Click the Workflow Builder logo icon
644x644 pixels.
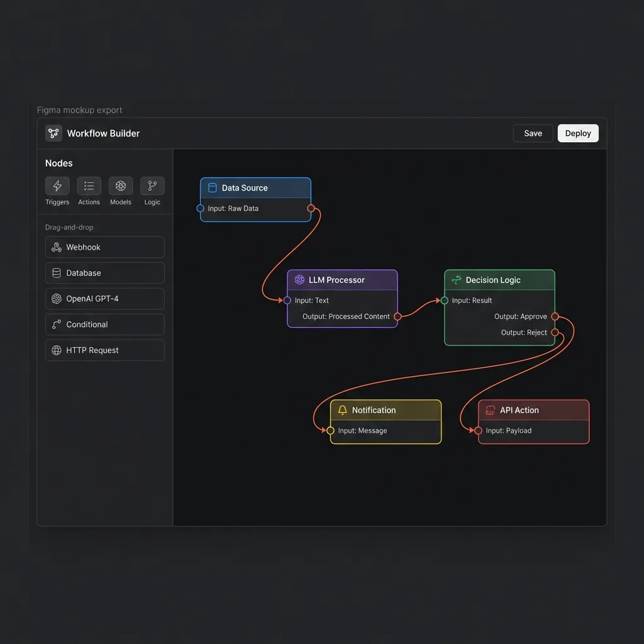click(53, 133)
